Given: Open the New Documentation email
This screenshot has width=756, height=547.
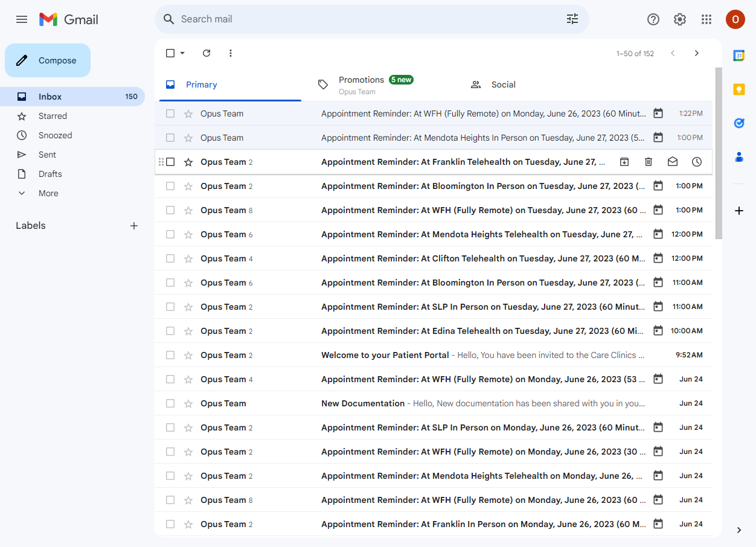Looking at the screenshot, I should point(434,403).
